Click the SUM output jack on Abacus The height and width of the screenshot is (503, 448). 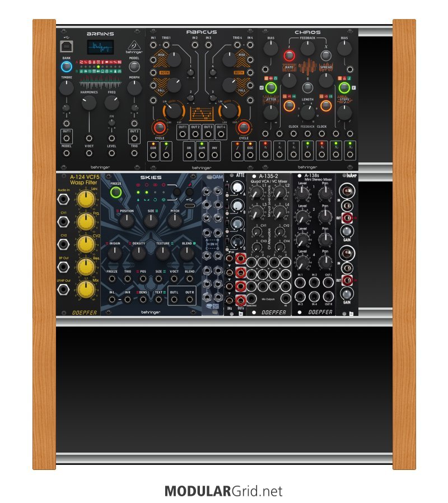[201, 153]
